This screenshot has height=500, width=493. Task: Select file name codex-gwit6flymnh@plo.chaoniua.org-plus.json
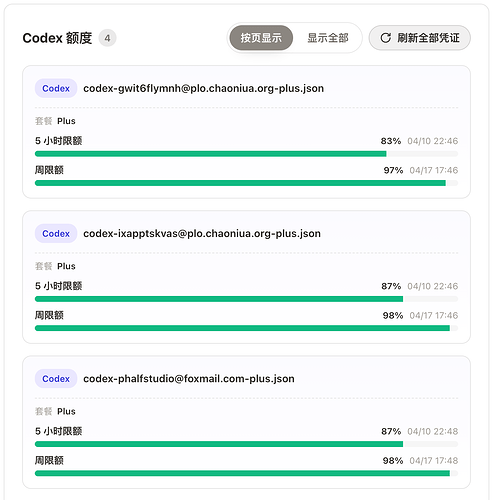pyautogui.click(x=203, y=88)
